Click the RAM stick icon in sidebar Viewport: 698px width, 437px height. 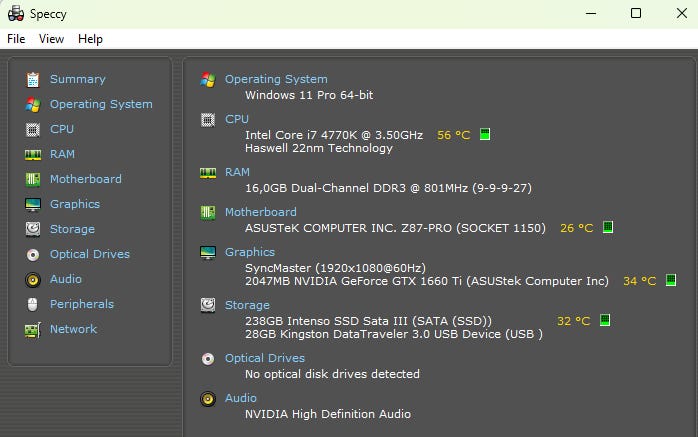click(32, 154)
